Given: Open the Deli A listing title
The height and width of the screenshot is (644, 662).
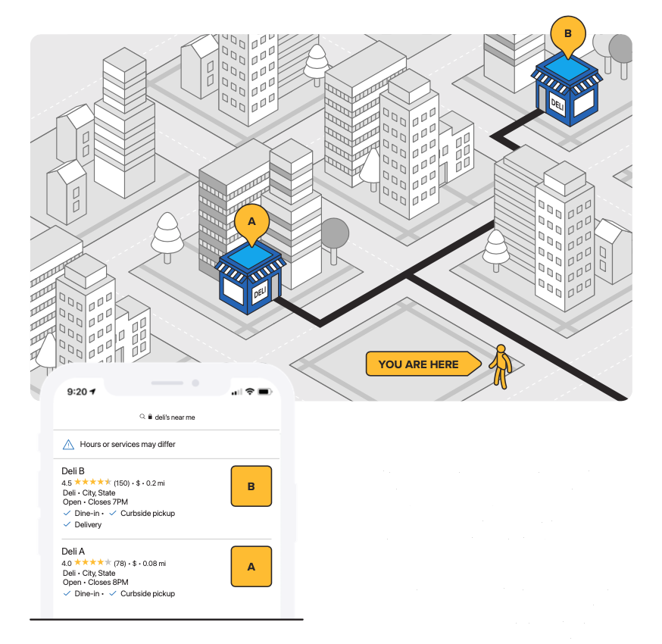Looking at the screenshot, I should point(73,551).
